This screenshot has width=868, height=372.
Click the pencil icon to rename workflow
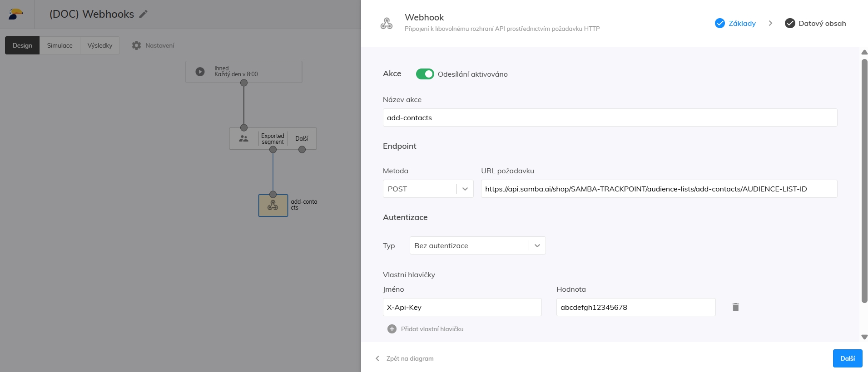pos(144,15)
